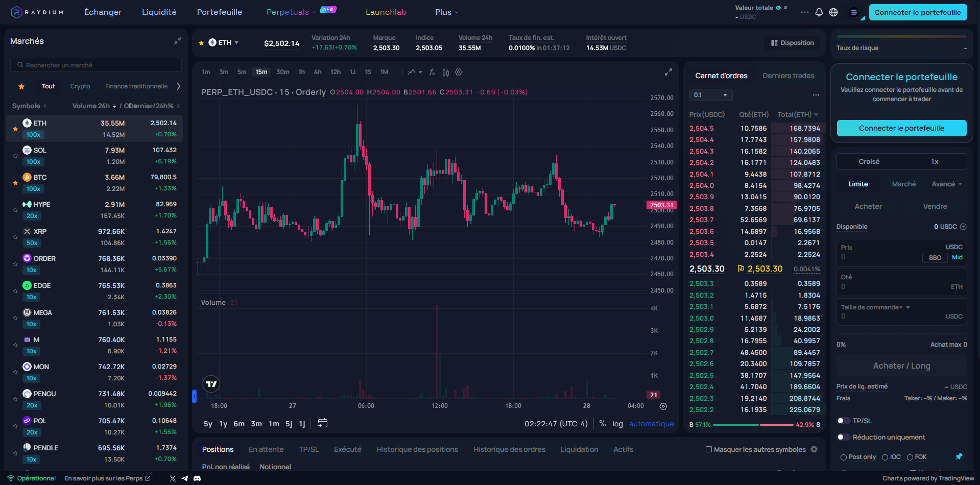Focus the Prix input field
This screenshot has width=980, height=485.
pos(901,252)
